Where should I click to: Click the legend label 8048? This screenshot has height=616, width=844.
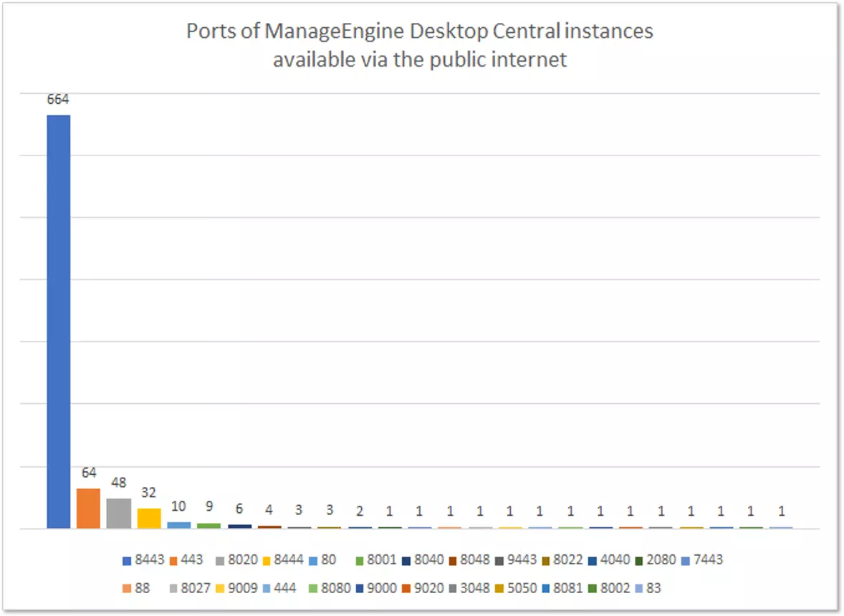click(x=475, y=560)
